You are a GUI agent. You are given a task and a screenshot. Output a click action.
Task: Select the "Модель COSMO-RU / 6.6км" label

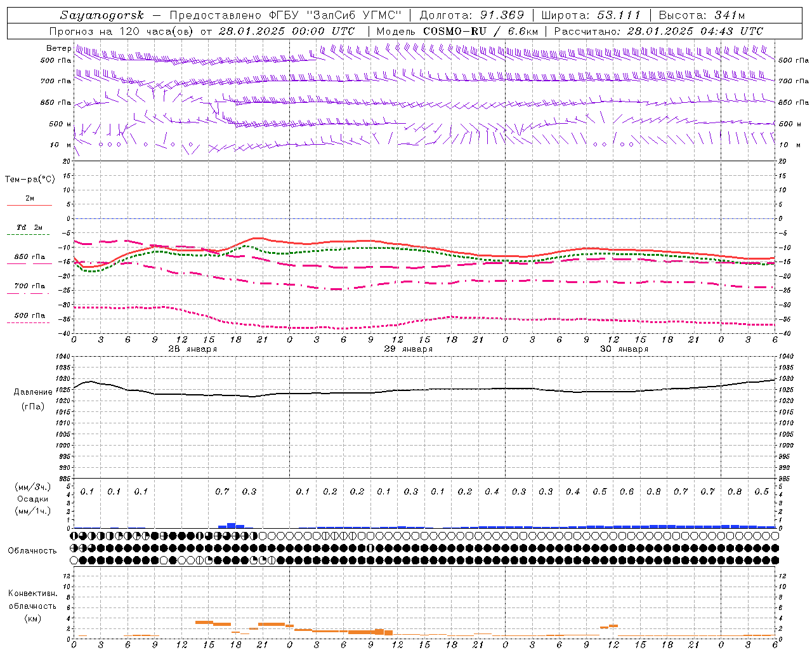(x=457, y=31)
